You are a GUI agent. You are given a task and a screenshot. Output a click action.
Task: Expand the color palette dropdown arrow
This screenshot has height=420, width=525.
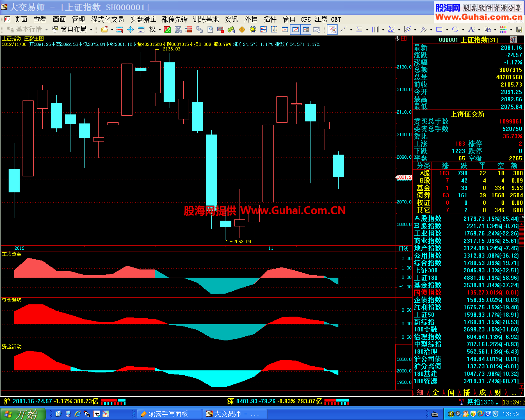tap(511, 30)
